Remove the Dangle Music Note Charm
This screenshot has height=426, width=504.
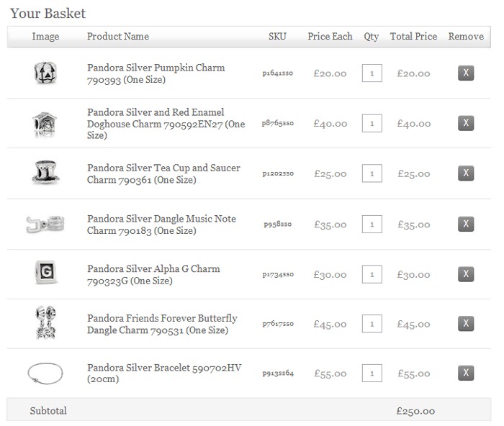(x=465, y=225)
